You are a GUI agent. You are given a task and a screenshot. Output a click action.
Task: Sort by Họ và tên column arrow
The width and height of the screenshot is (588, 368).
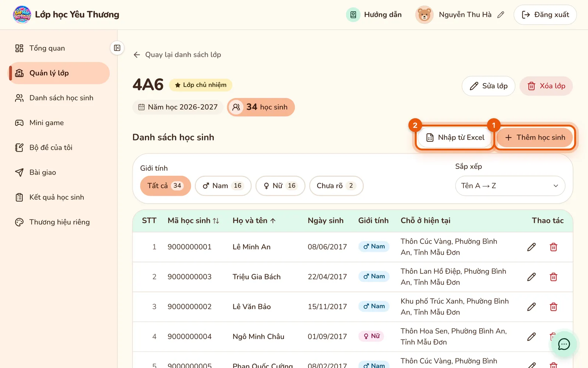click(273, 221)
